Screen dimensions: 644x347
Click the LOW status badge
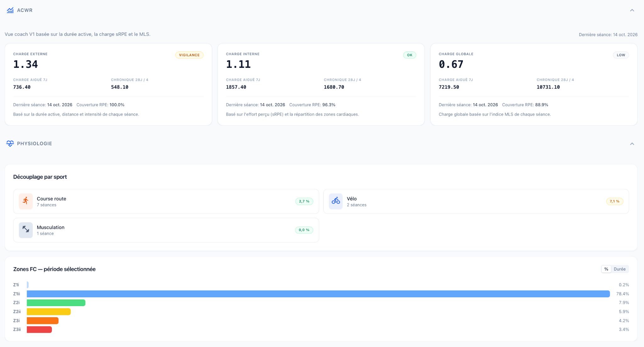[621, 55]
